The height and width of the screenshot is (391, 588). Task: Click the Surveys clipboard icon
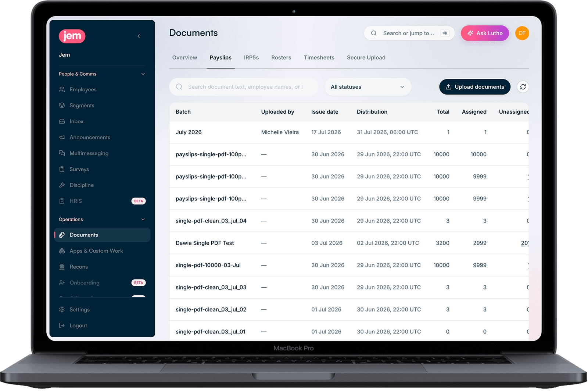(62, 169)
